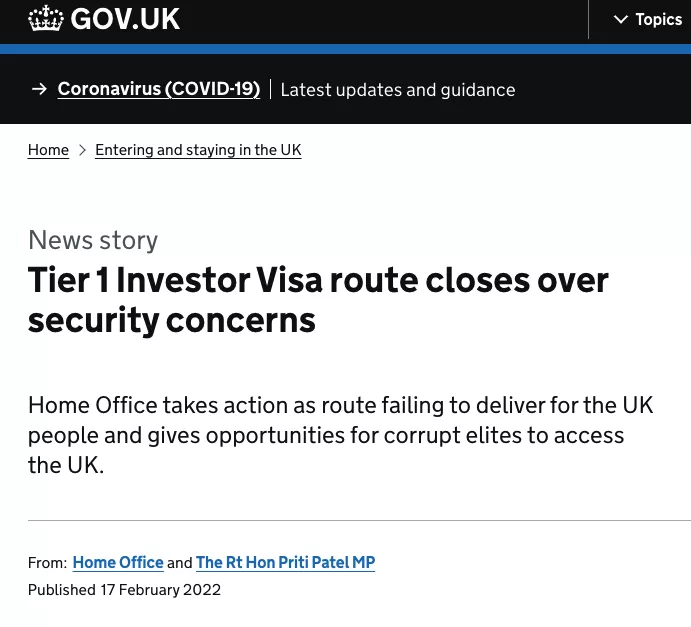Click the Published 17 February 2022 date
The height and width of the screenshot is (627, 691).
click(x=124, y=589)
